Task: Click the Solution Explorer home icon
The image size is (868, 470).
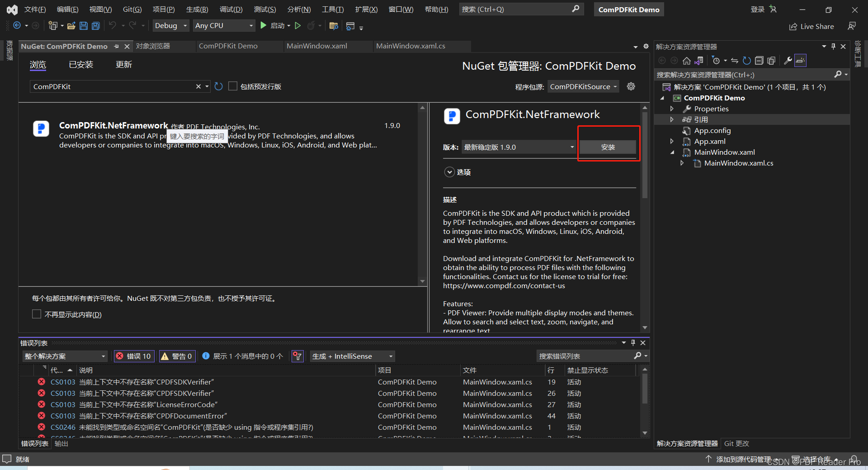Action: click(x=686, y=61)
